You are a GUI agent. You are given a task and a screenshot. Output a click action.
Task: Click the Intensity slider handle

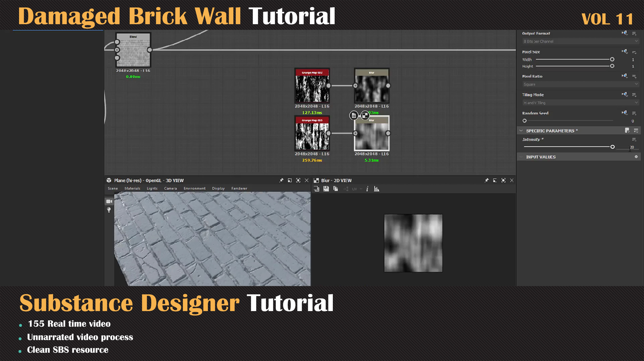click(612, 147)
